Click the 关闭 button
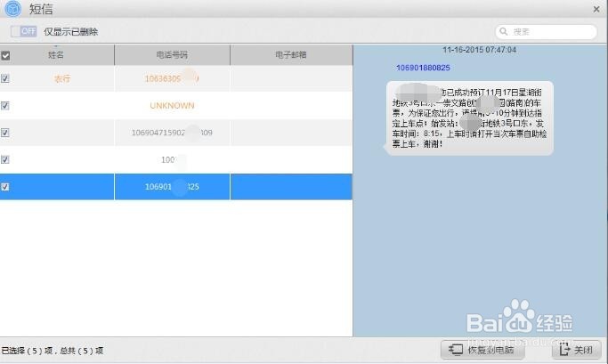Image resolution: width=608 pixels, height=364 pixels. click(x=576, y=350)
